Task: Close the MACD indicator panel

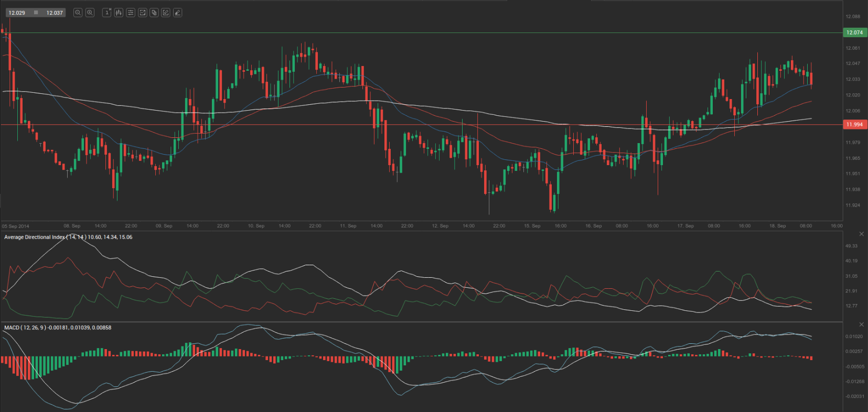Action: 861,324
